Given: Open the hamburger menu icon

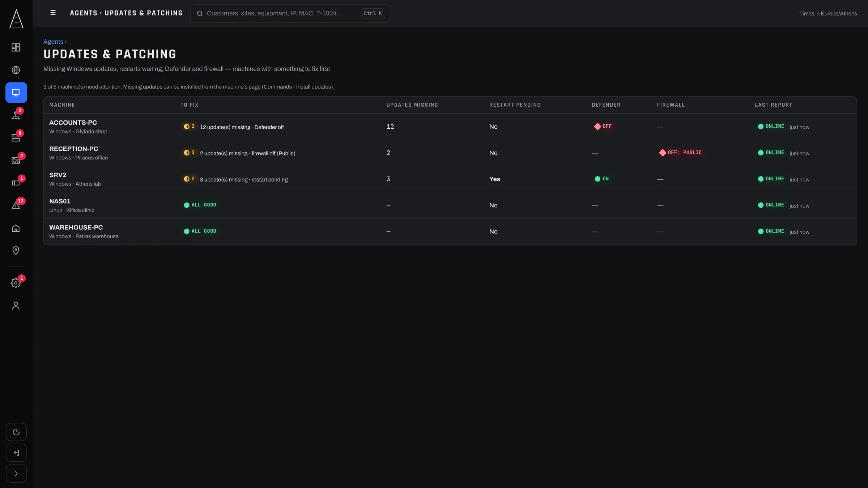Looking at the screenshot, I should [53, 13].
